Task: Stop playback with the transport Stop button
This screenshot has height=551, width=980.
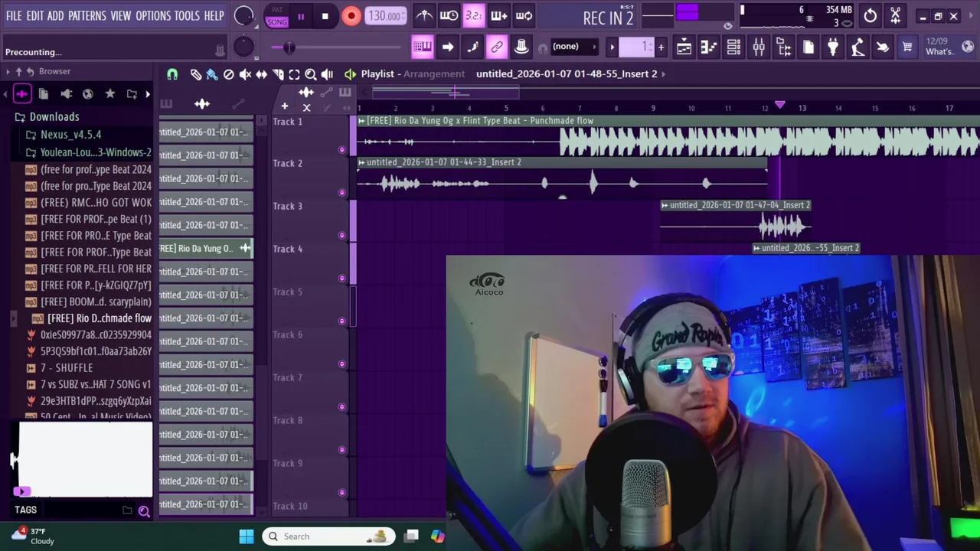Action: click(x=325, y=16)
